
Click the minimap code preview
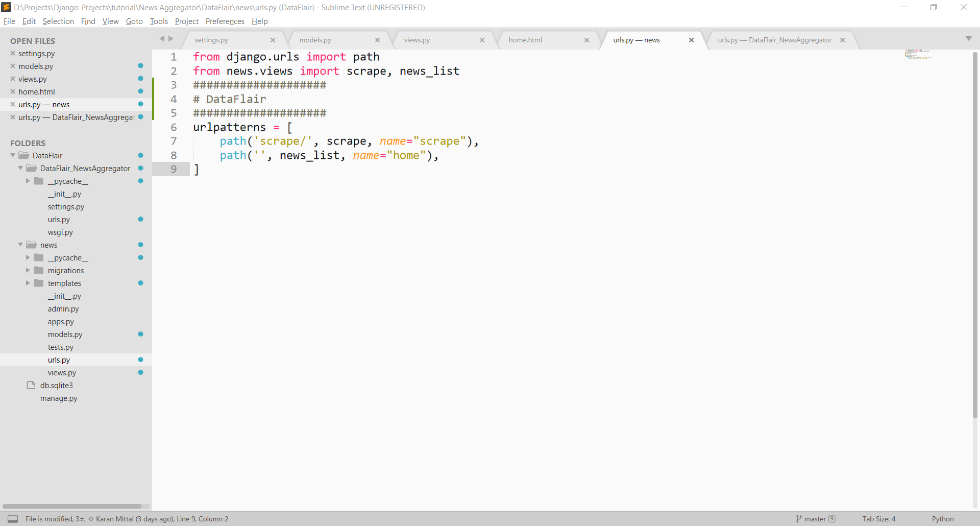tap(918, 55)
